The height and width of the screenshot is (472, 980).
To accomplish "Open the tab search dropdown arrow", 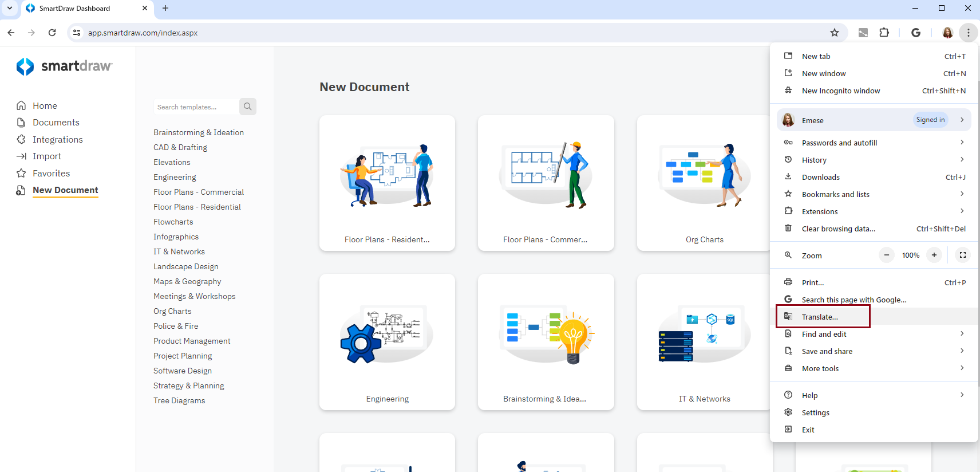I will click(x=10, y=8).
